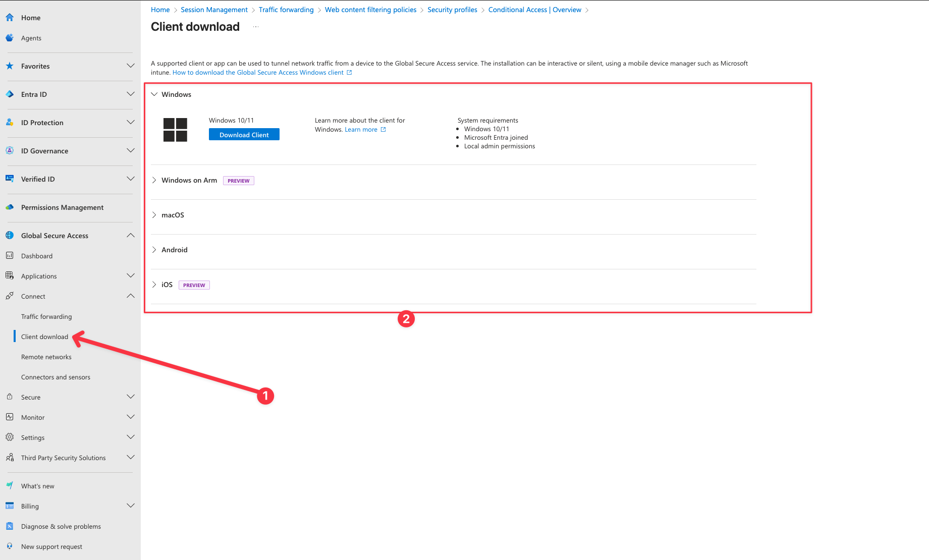Viewport: 929px width, 560px height.
Task: Click the Home icon in sidebar
Action: point(10,18)
